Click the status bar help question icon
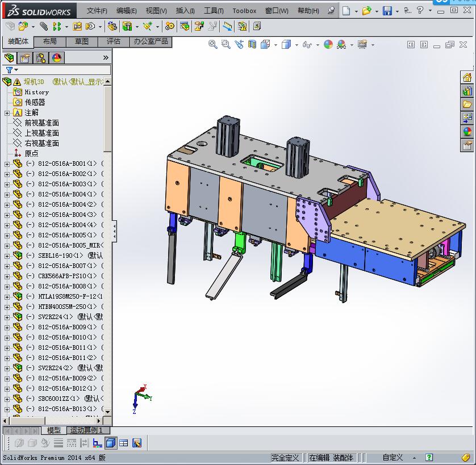 (x=429, y=458)
